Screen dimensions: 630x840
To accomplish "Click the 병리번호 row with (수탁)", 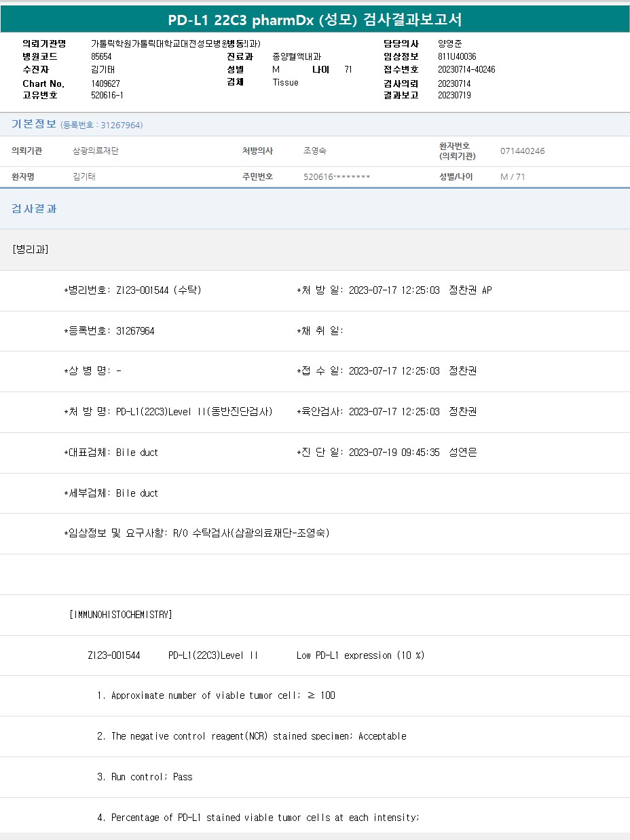I will (132, 290).
